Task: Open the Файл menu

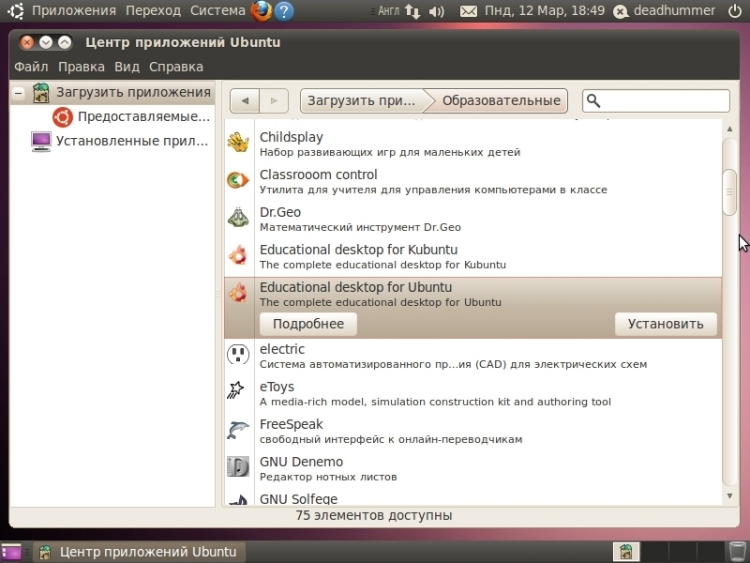Action: point(31,67)
